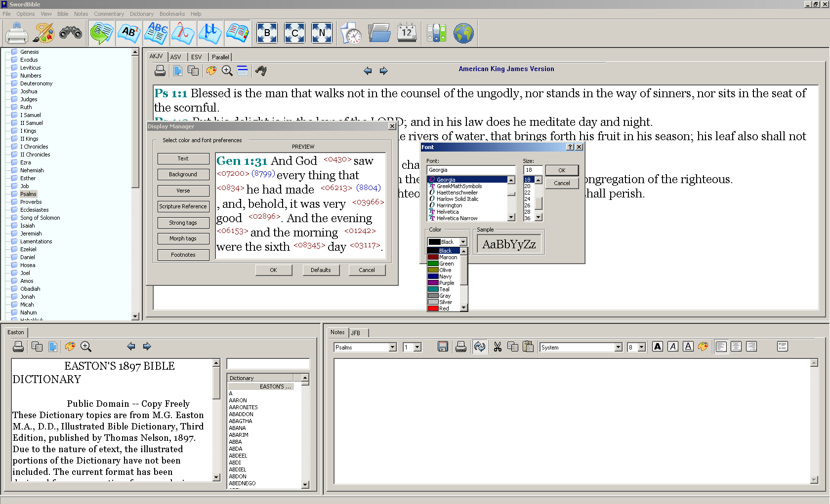Click the Background button in Display Manager
This screenshot has width=830, height=504.
[183, 174]
